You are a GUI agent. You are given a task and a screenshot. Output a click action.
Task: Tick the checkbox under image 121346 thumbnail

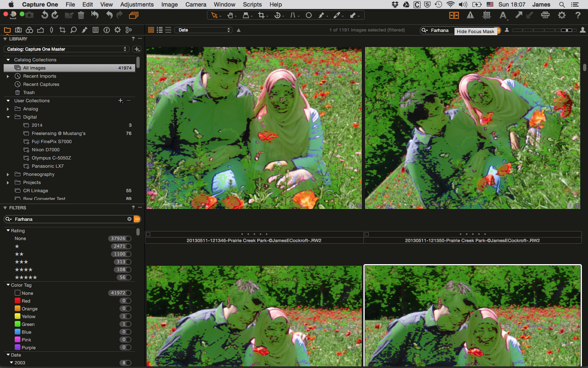click(x=148, y=234)
